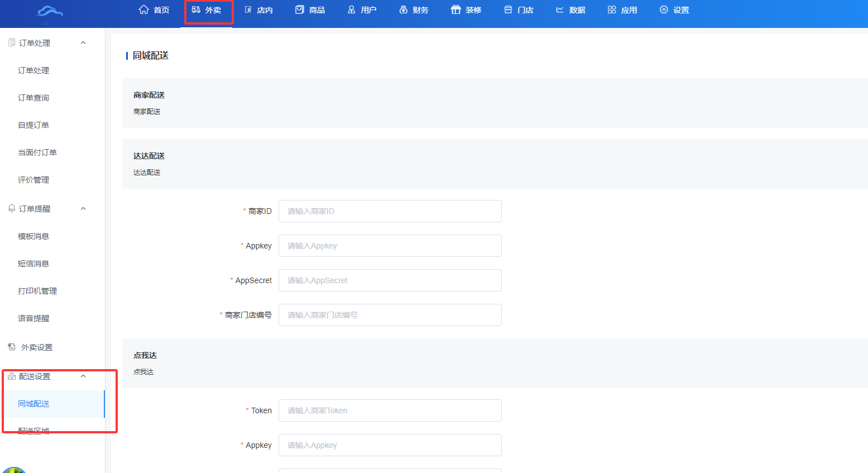Focus the 点我达 Appkey input field

390,445
